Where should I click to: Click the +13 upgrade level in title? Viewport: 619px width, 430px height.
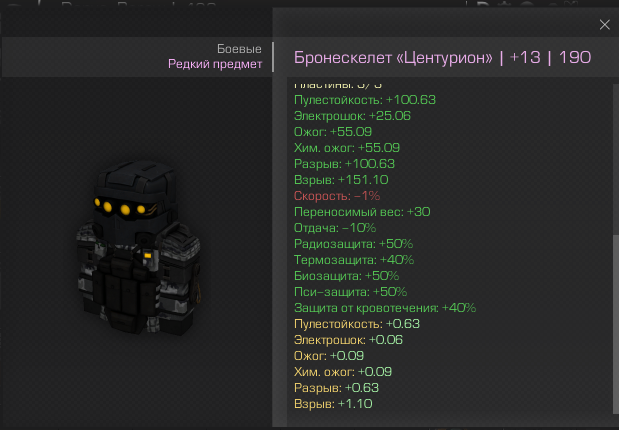tap(525, 58)
